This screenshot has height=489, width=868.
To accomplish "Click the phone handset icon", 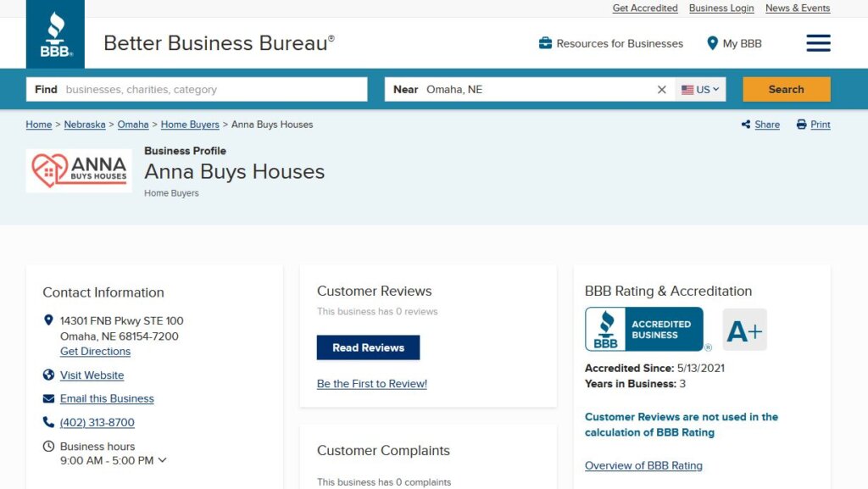I will [48, 422].
